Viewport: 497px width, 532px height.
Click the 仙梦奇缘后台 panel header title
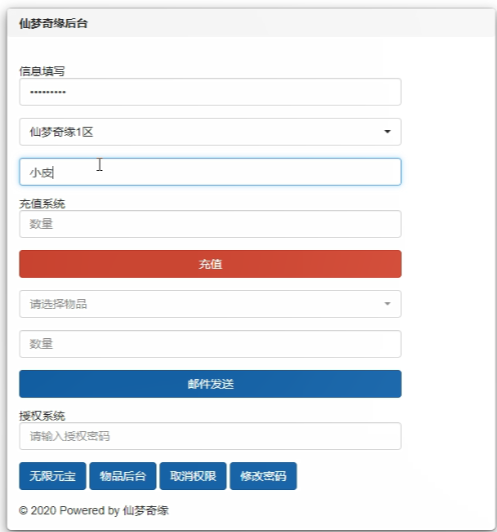pyautogui.click(x=53, y=24)
